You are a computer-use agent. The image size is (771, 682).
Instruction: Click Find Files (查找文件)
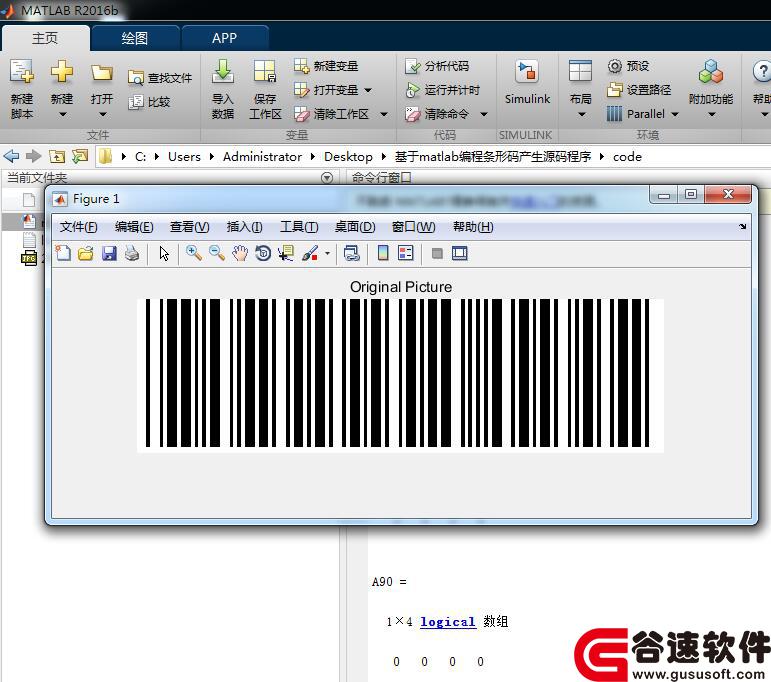click(160, 78)
